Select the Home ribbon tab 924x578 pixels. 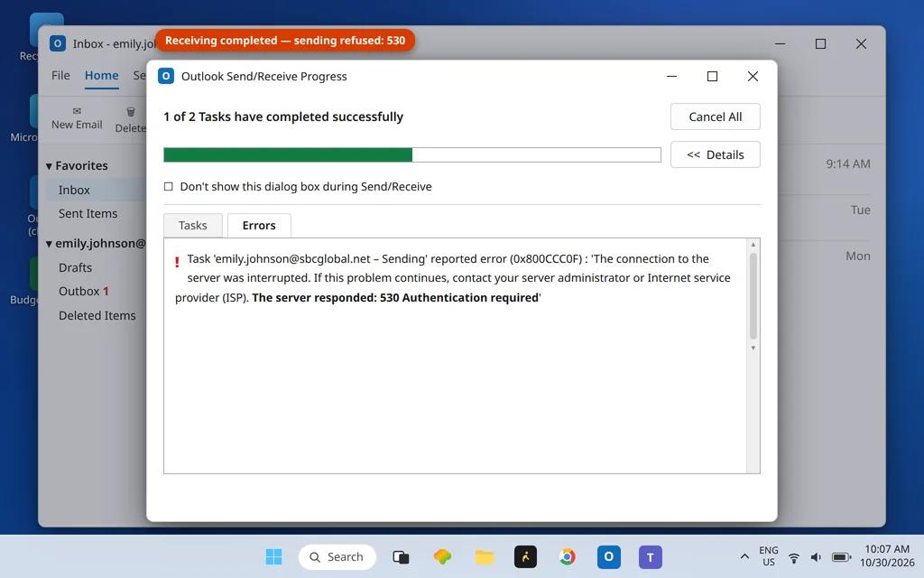tap(101, 76)
